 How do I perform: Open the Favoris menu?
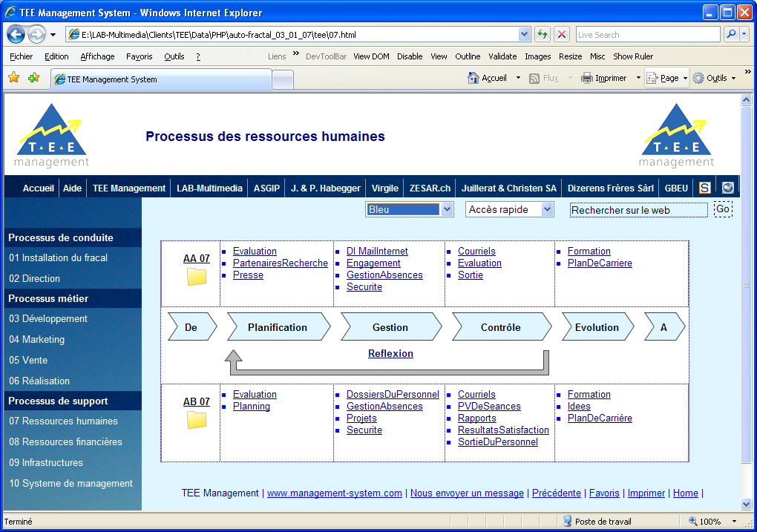pyautogui.click(x=139, y=56)
